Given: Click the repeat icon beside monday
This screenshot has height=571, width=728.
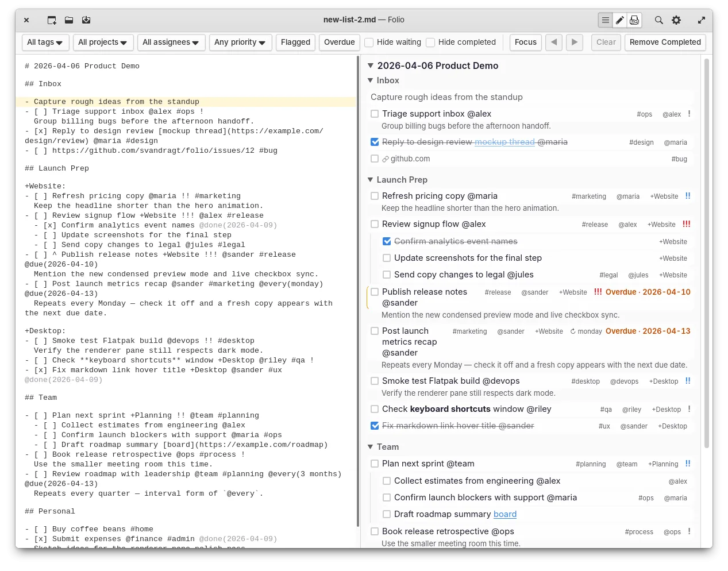Looking at the screenshot, I should (573, 331).
